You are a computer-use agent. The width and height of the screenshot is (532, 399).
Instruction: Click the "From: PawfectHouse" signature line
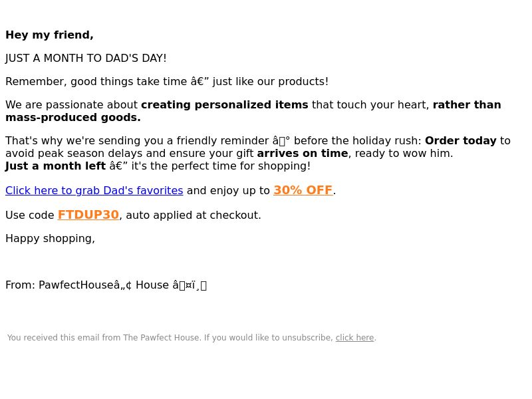(106, 285)
